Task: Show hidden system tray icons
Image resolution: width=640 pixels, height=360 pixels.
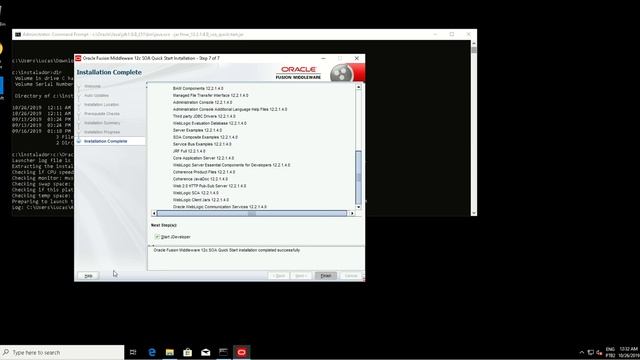Action: 582,353
